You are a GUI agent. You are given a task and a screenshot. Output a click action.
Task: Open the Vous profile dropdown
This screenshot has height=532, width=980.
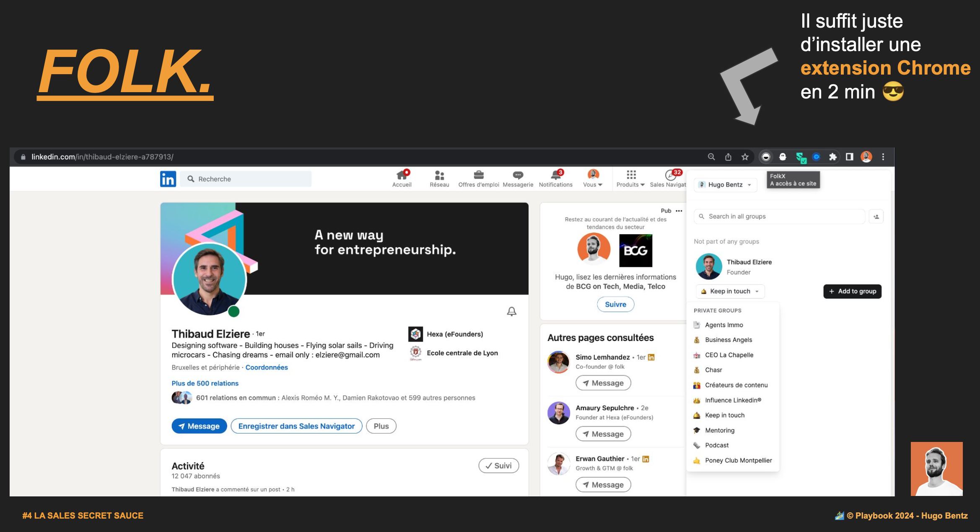click(x=593, y=179)
